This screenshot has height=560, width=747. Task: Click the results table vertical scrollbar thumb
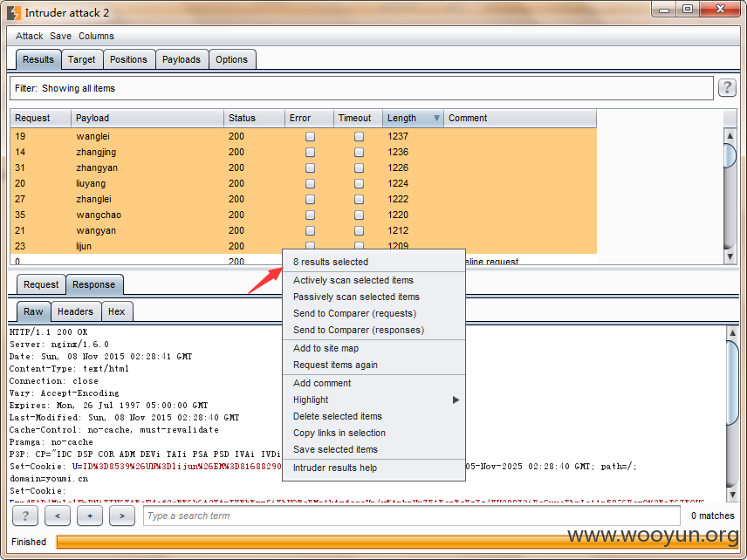pos(730,154)
